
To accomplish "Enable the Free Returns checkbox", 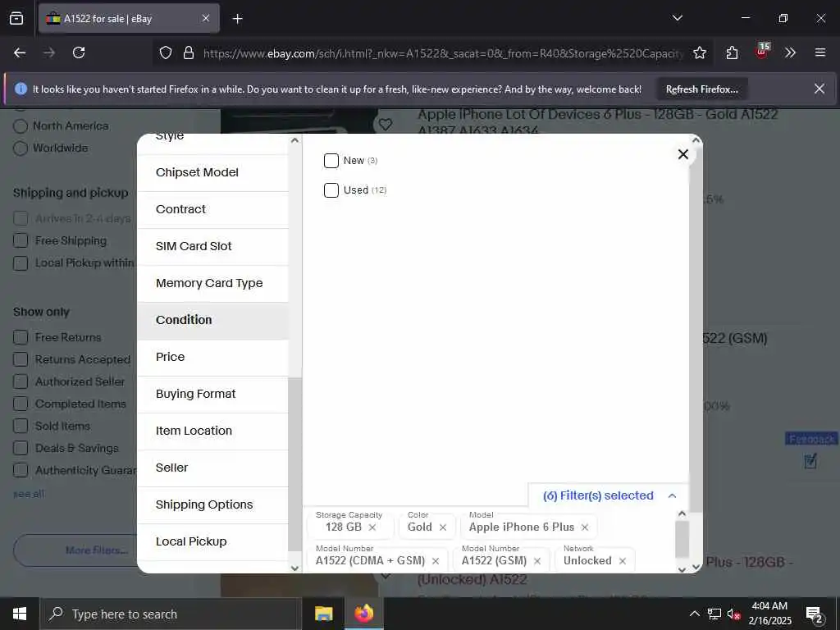I will pos(21,337).
